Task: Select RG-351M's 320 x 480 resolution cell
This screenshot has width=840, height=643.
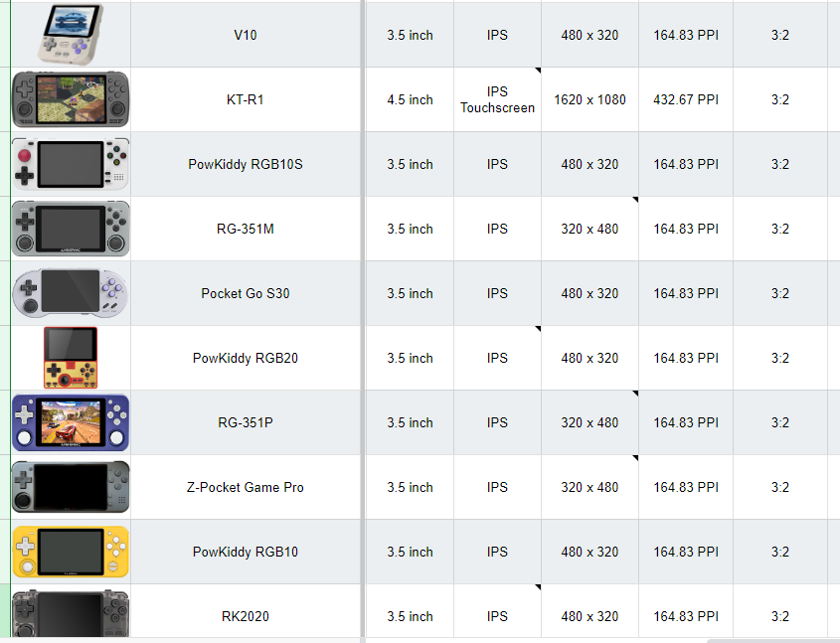Action: coord(589,229)
